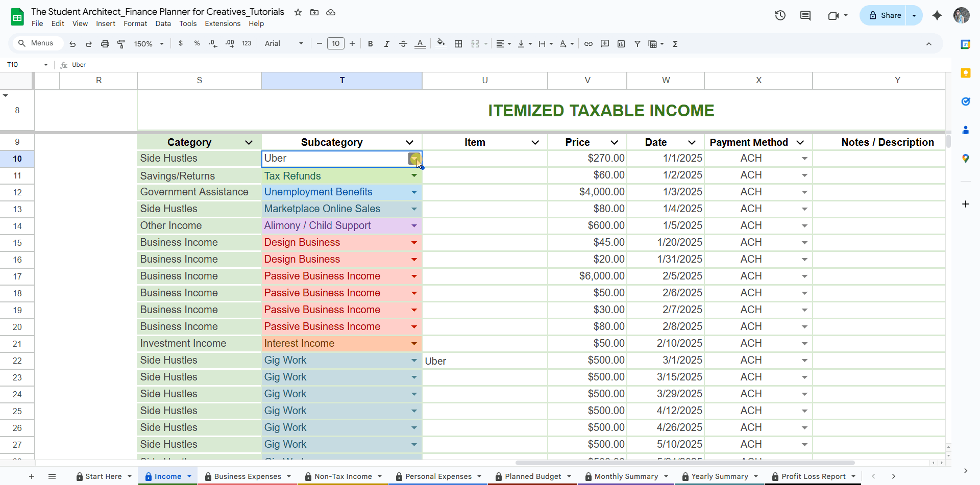Viewport: 980px width, 485px height.
Task: Open the fill color bucket
Action: pos(441,43)
